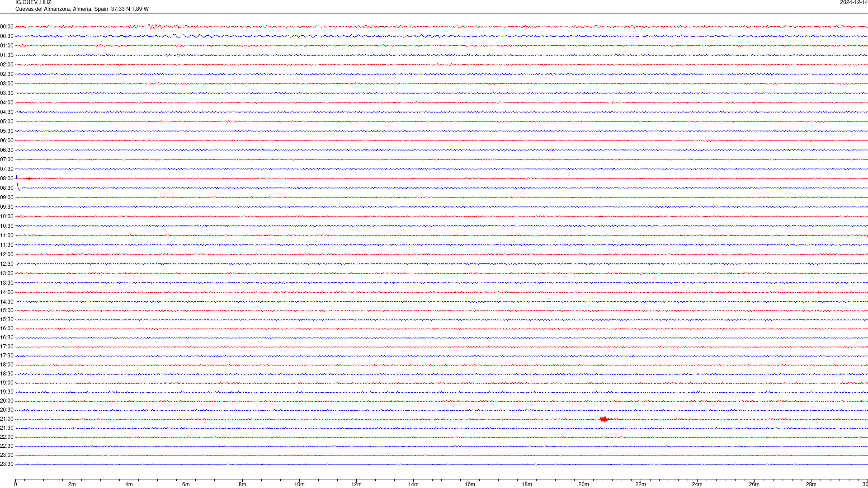Click the 18:00 time label
Image resolution: width=868 pixels, height=488 pixels.
point(7,365)
